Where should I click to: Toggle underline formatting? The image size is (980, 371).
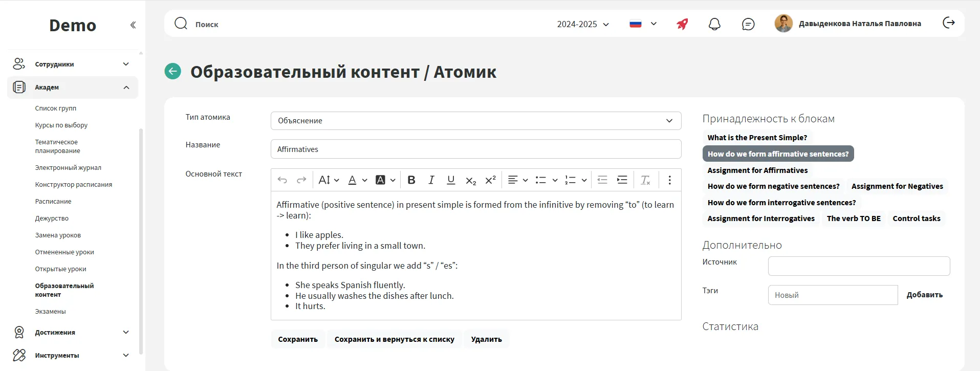pyautogui.click(x=450, y=180)
